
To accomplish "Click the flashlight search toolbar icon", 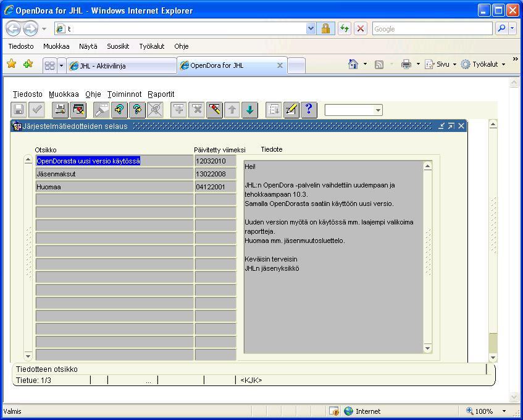I will pos(101,110).
